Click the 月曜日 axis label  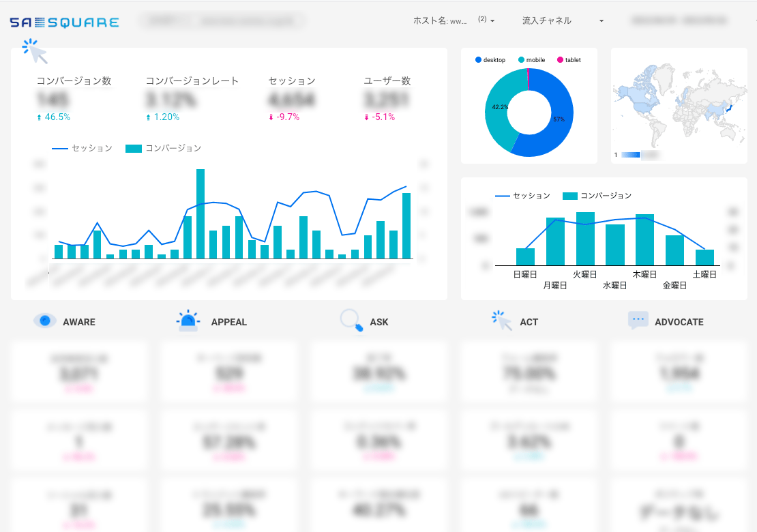point(554,285)
